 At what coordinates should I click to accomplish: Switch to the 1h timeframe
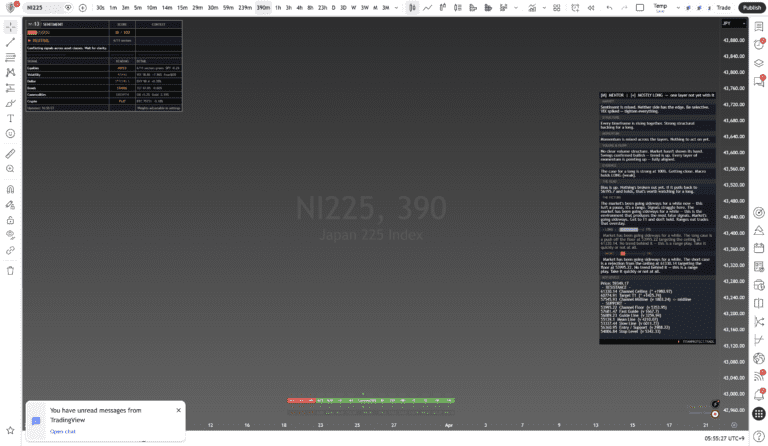(x=278, y=8)
